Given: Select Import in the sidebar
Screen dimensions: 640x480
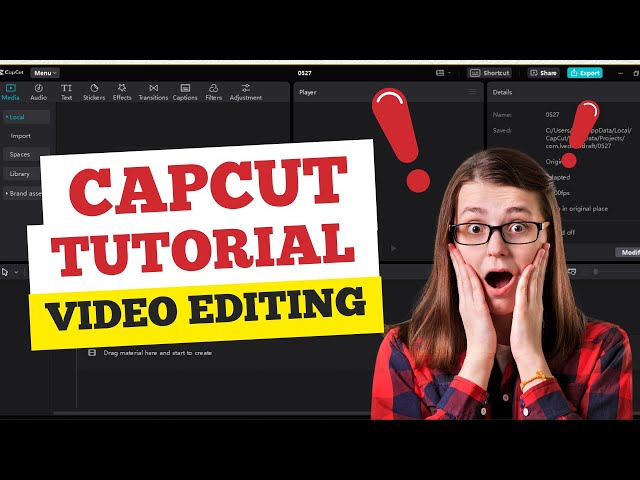Looking at the screenshot, I should click(20, 136).
